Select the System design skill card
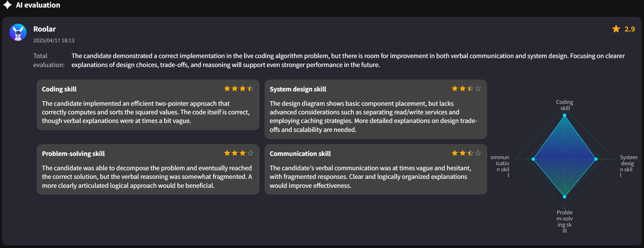 coord(376,109)
